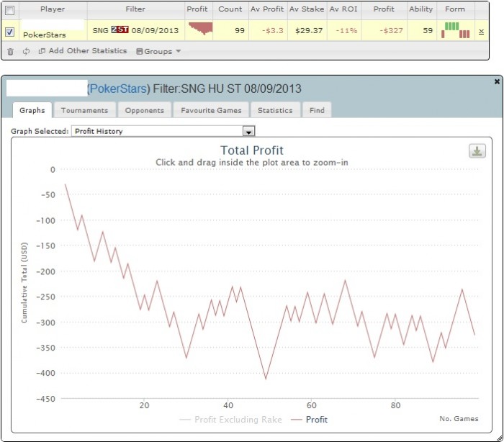Toggle the header select-all checkbox
The height and width of the screenshot is (442, 504).
tap(9, 10)
